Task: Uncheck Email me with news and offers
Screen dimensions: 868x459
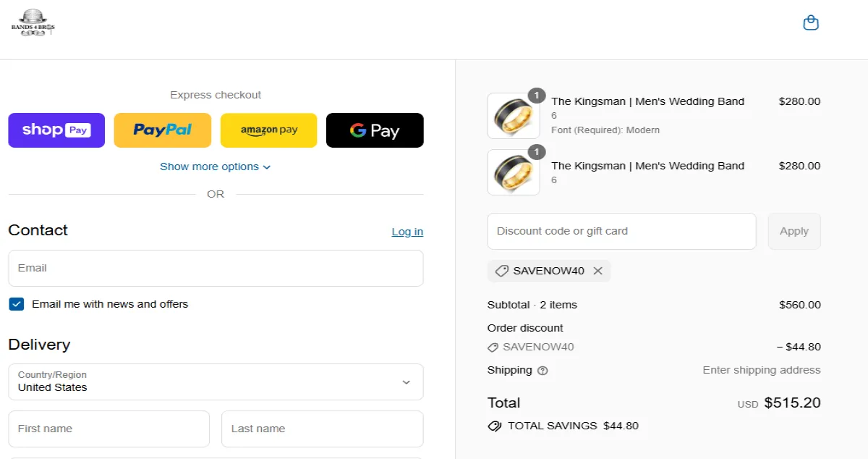Action: coord(17,304)
